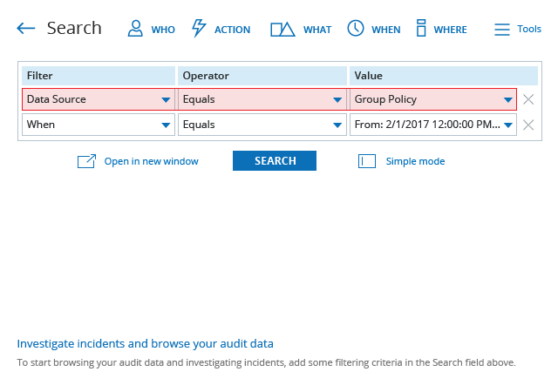Remove the When filter row
The width and height of the screenshot is (558, 392).
528,125
